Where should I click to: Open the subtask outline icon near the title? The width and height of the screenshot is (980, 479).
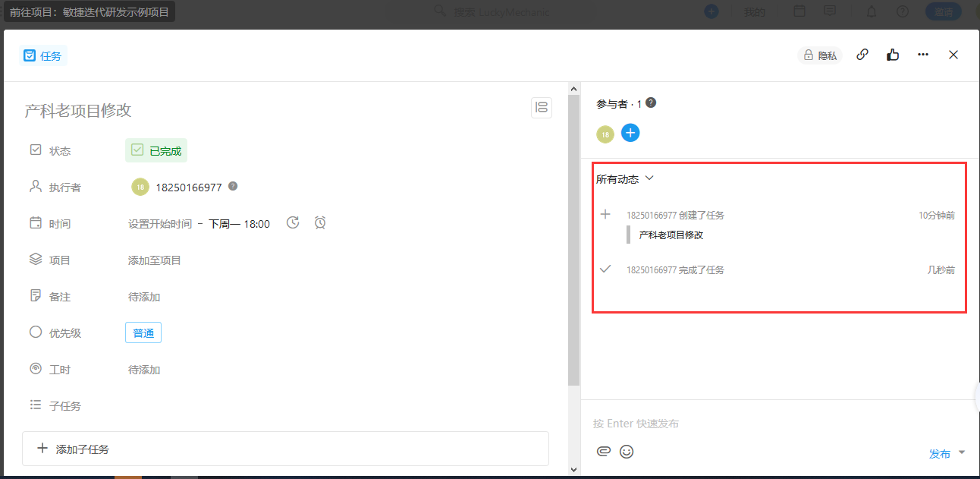click(x=542, y=107)
